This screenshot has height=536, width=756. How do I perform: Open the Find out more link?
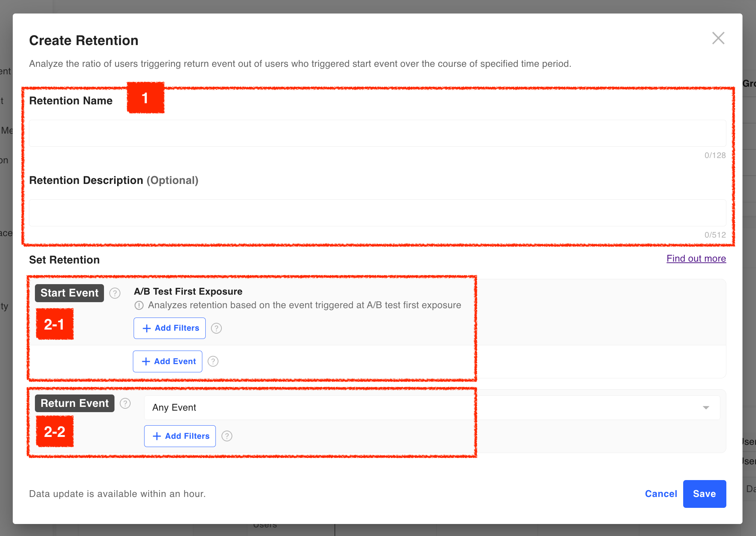[x=696, y=259]
